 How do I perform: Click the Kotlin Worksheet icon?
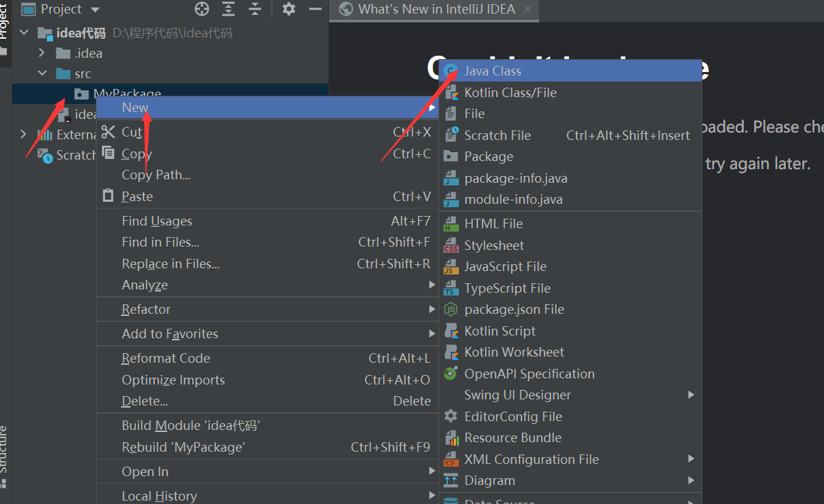(x=451, y=352)
